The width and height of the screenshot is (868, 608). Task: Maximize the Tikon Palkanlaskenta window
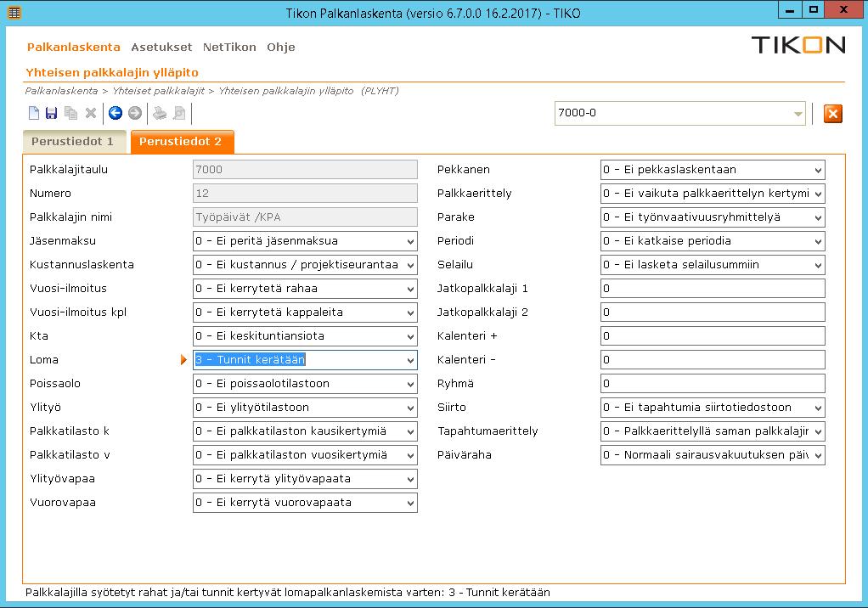pyautogui.click(x=813, y=10)
